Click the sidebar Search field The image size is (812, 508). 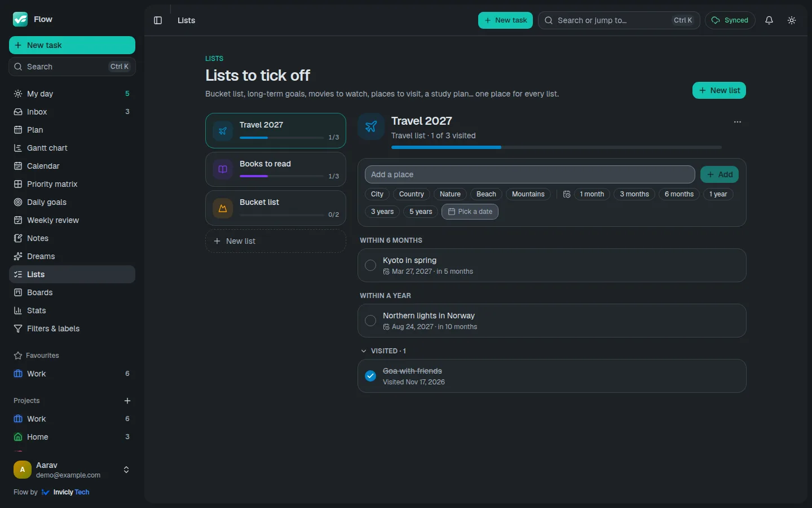(x=72, y=67)
